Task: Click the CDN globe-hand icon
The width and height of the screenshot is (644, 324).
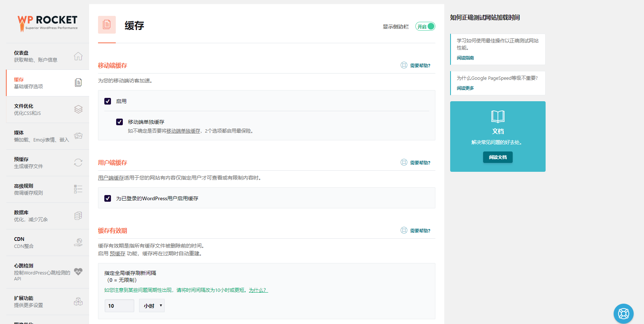Action: (x=78, y=242)
